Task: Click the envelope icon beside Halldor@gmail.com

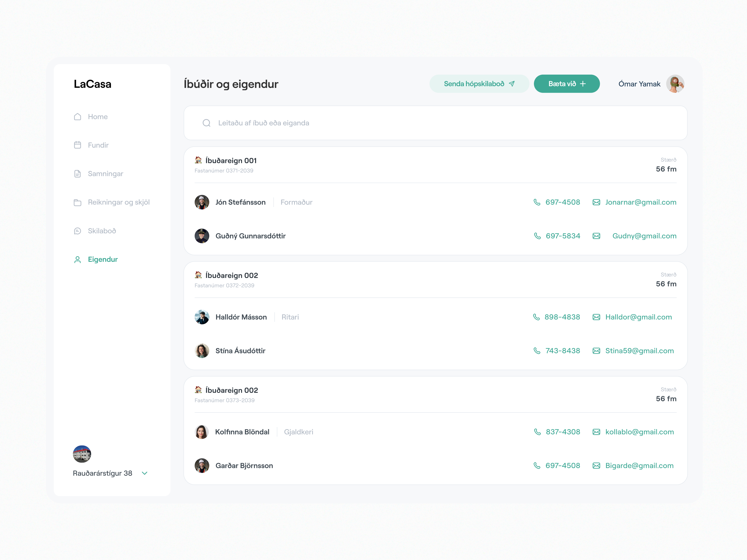Action: [596, 317]
